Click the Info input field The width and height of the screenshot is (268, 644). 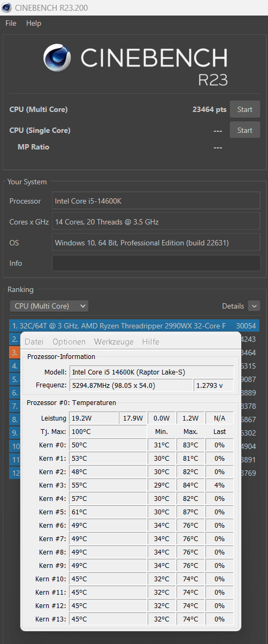click(156, 263)
